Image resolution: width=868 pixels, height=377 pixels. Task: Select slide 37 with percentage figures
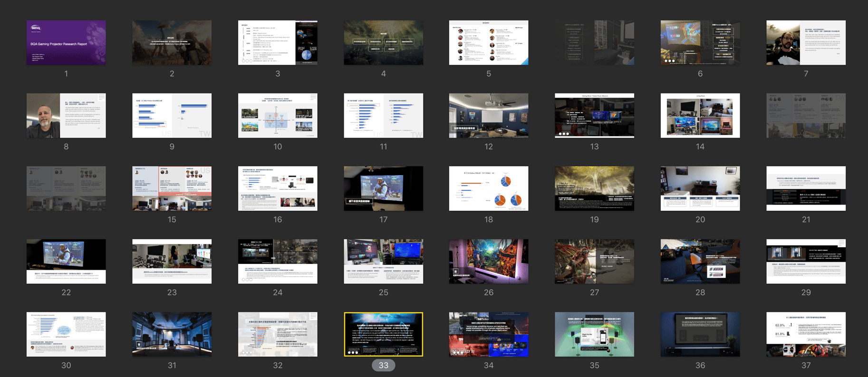click(806, 334)
